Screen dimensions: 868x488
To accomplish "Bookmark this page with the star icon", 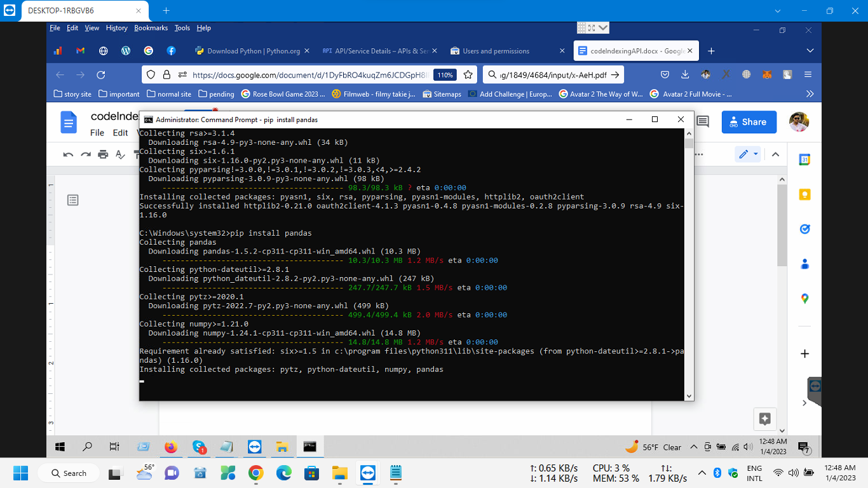I will click(x=468, y=75).
